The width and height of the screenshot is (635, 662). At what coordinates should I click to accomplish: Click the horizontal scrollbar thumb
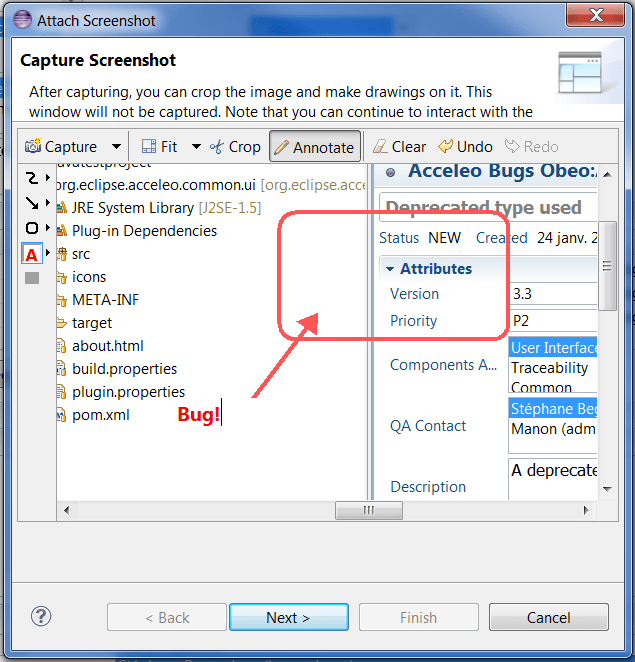pyautogui.click(x=368, y=510)
